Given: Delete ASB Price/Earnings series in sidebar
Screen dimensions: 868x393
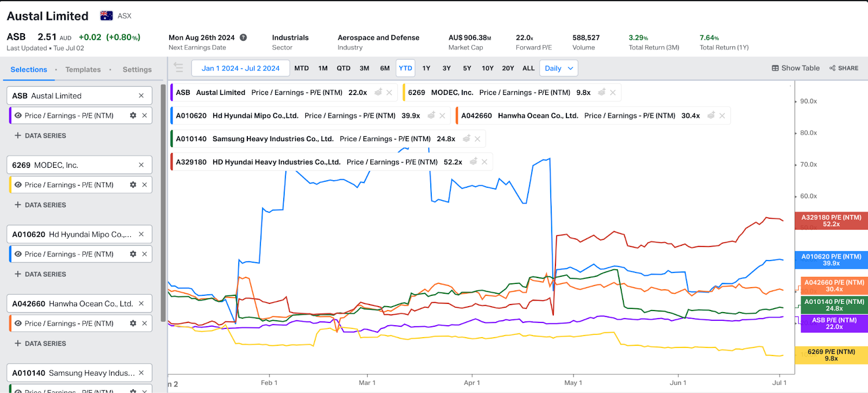Looking at the screenshot, I should (144, 116).
